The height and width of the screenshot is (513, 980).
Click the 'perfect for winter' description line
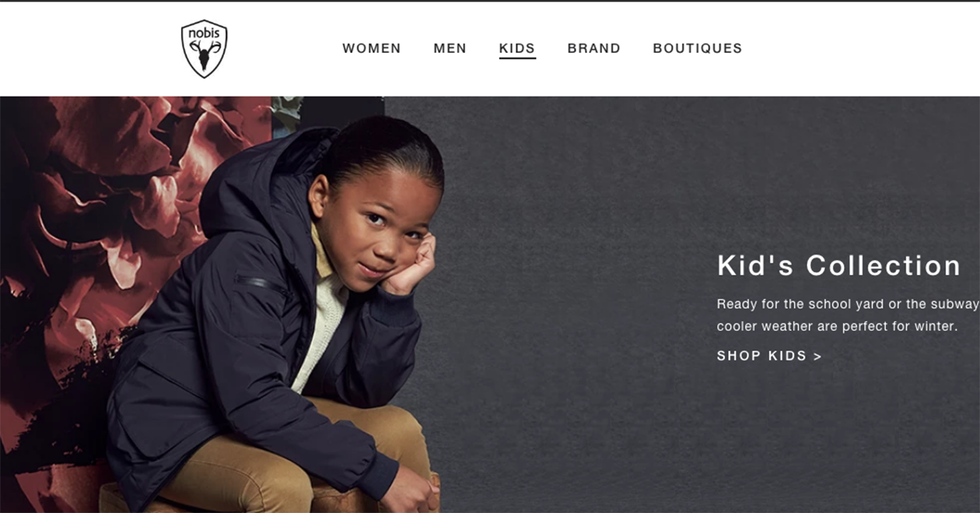pos(837,326)
